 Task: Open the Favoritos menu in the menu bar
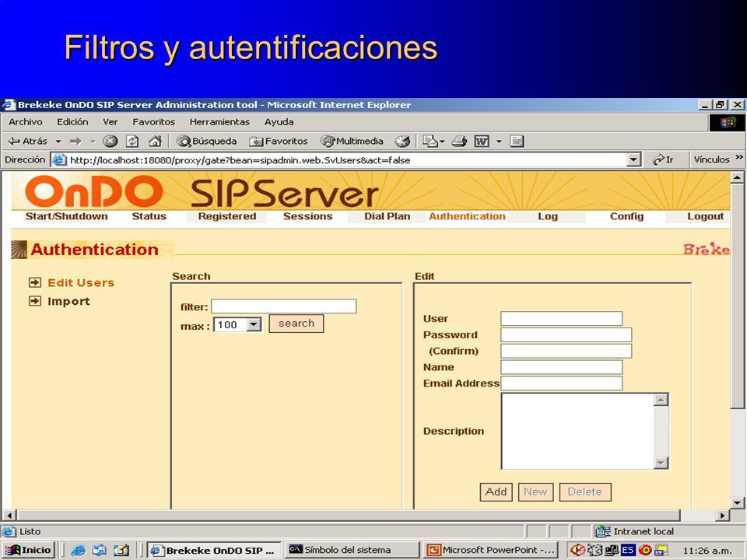coord(153,122)
